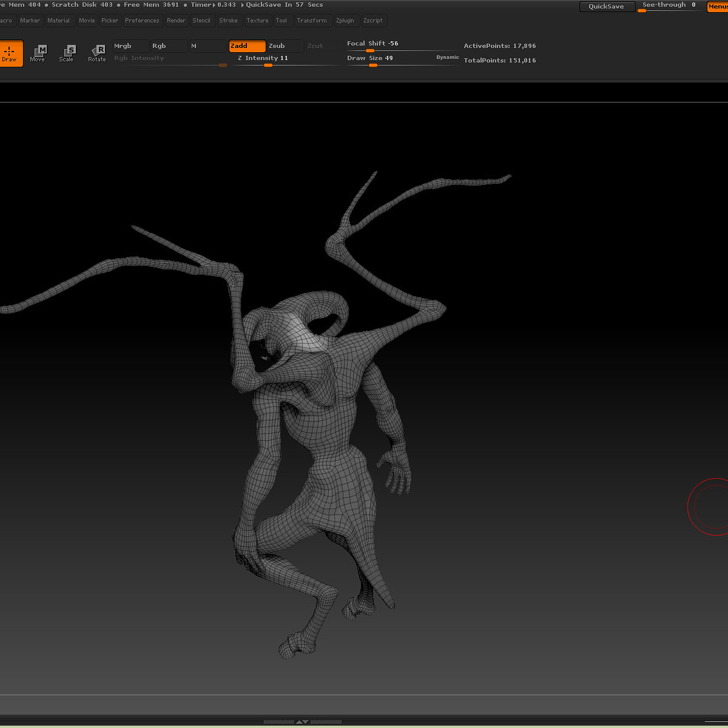This screenshot has width=728, height=728.
Task: Expand the Transform palette
Action: (312, 21)
